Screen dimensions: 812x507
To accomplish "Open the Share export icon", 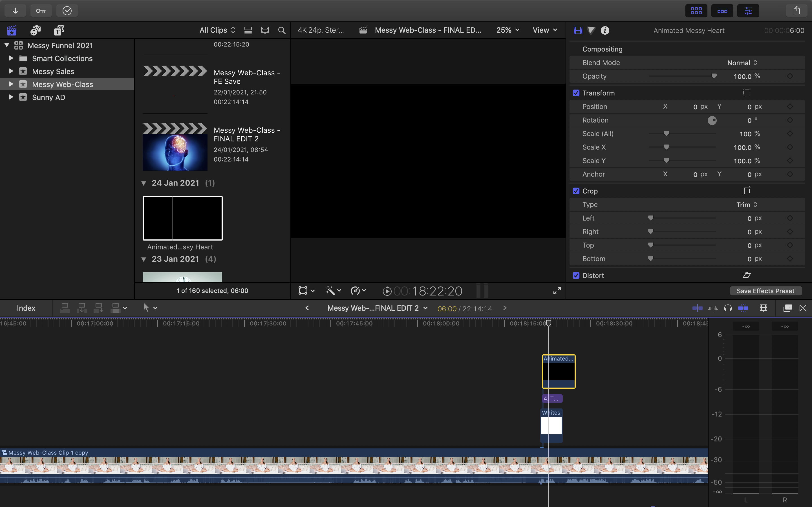I will click(796, 11).
